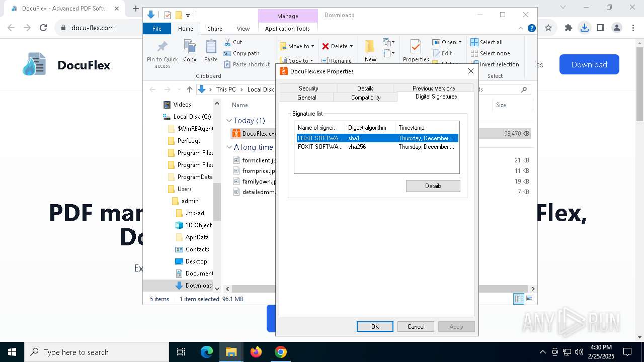This screenshot has height=362, width=644.
Task: Click the Copy ribbon icon
Action: coord(190,51)
